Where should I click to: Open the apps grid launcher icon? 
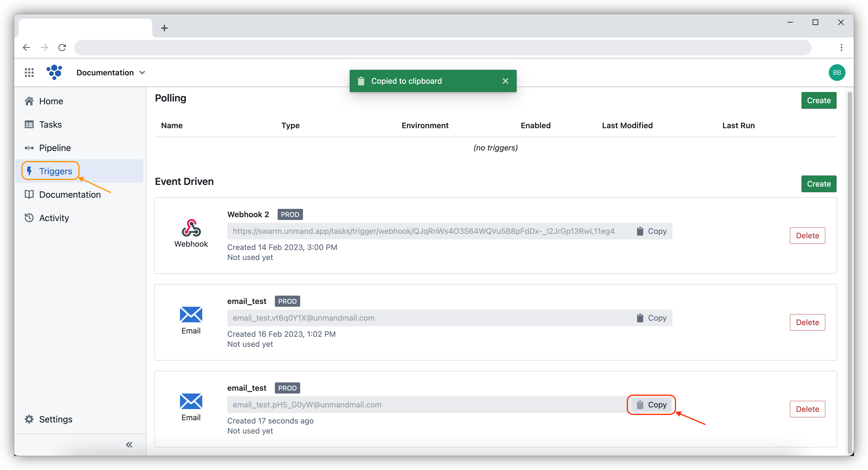pos(29,72)
